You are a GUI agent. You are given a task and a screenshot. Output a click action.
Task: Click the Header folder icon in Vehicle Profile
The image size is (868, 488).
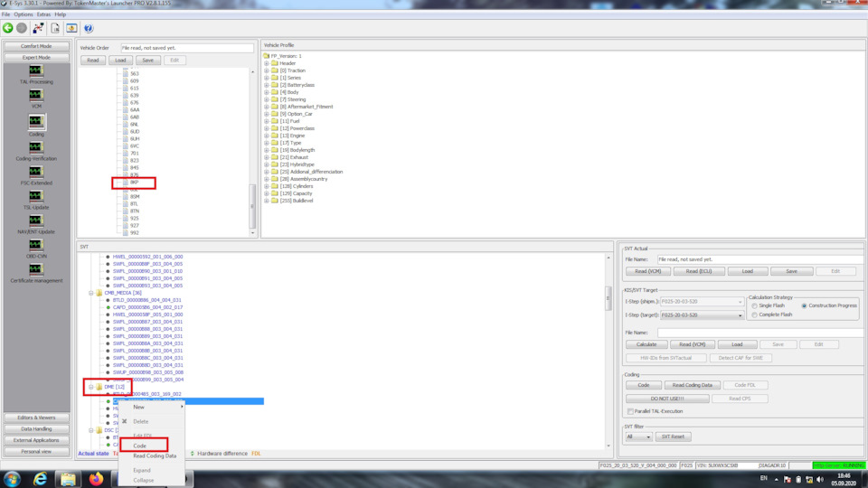[275, 63]
